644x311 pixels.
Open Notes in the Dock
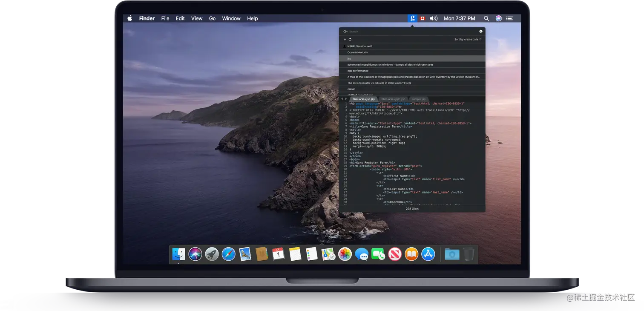pyautogui.click(x=295, y=254)
